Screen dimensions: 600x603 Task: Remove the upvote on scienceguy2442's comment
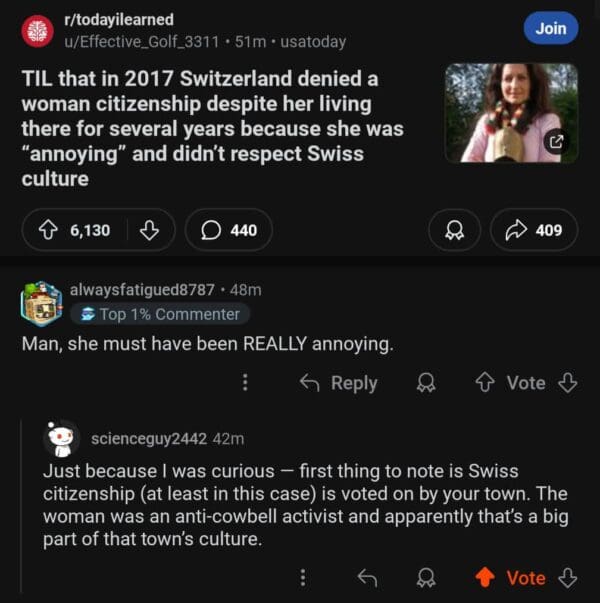pos(485,577)
